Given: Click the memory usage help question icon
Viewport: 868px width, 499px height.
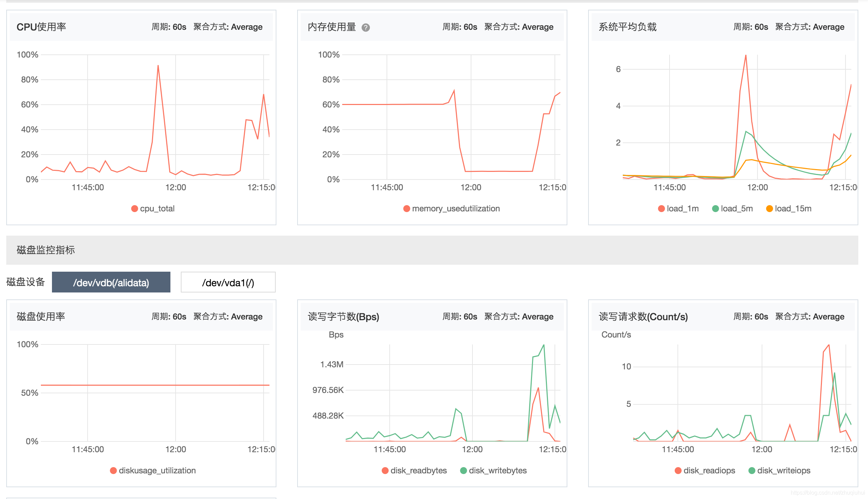Looking at the screenshot, I should coord(365,27).
